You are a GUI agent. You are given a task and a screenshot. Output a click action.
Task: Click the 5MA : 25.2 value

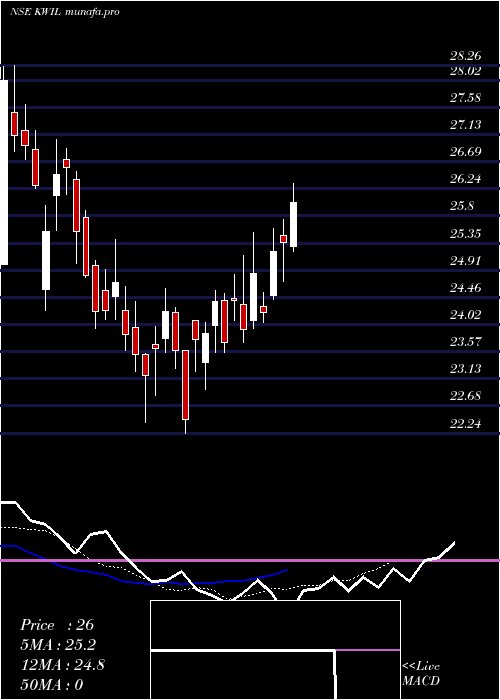pos(58,645)
